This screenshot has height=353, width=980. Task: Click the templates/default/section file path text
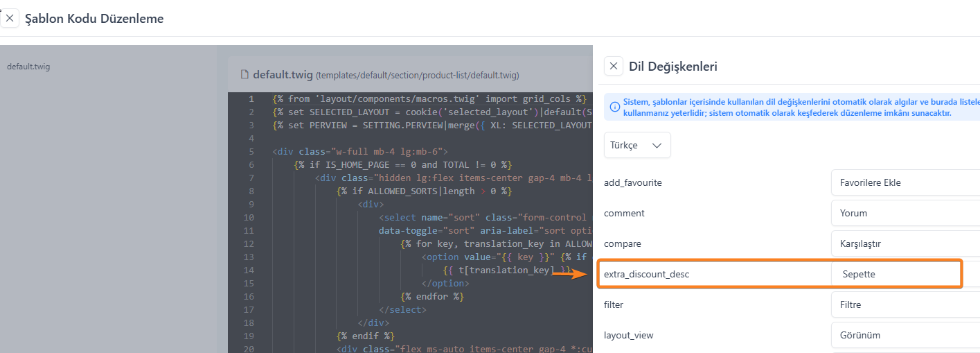coord(417,75)
